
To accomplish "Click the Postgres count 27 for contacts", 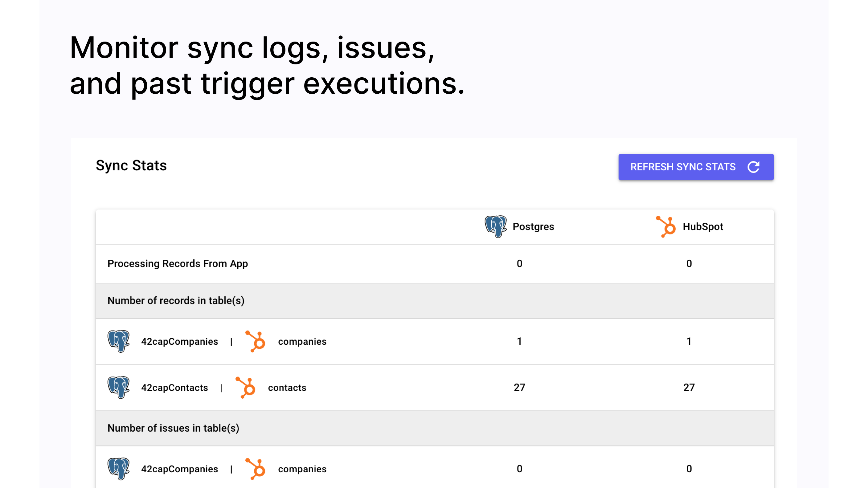I will (x=519, y=387).
